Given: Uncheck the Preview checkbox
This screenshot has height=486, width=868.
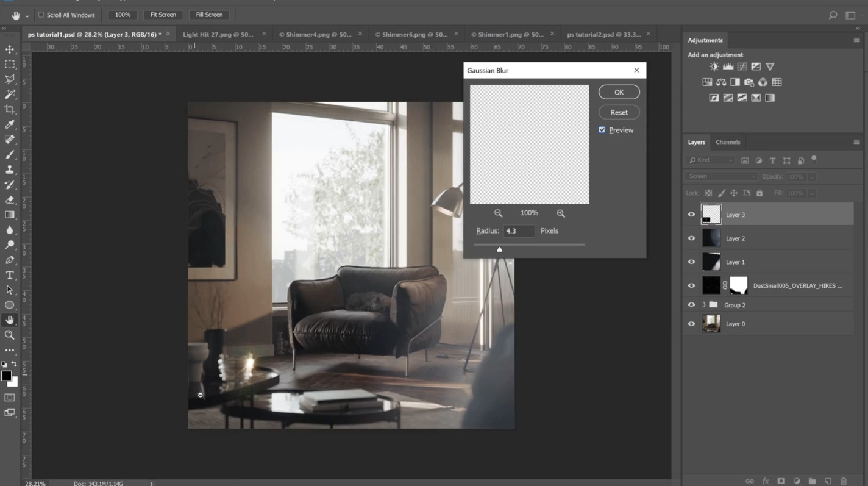Looking at the screenshot, I should point(602,130).
